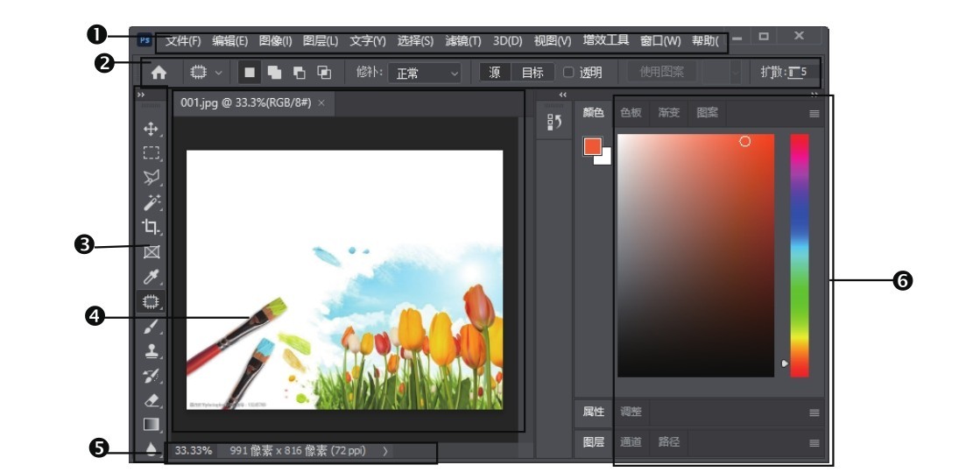Screen dimensions: 980x472
Task: Open the History panel icon
Action: coord(553,123)
